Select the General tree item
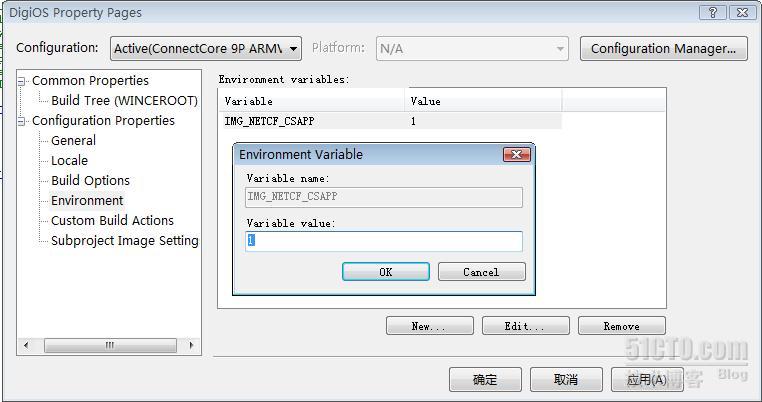This screenshot has height=402, width=762. click(73, 140)
